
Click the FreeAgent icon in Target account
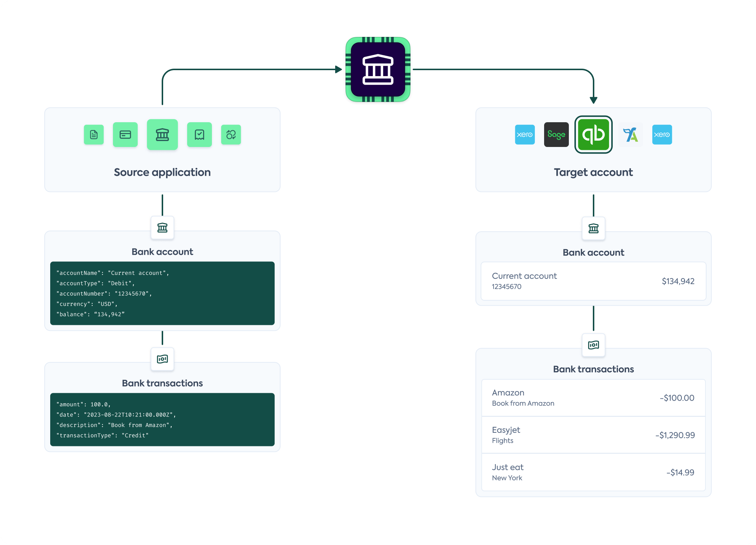coord(630,134)
